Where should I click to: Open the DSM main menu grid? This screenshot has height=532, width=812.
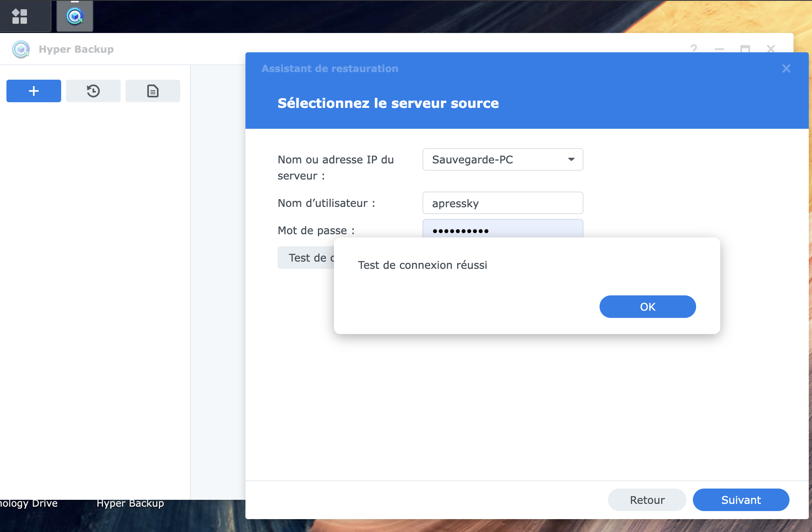tap(19, 16)
